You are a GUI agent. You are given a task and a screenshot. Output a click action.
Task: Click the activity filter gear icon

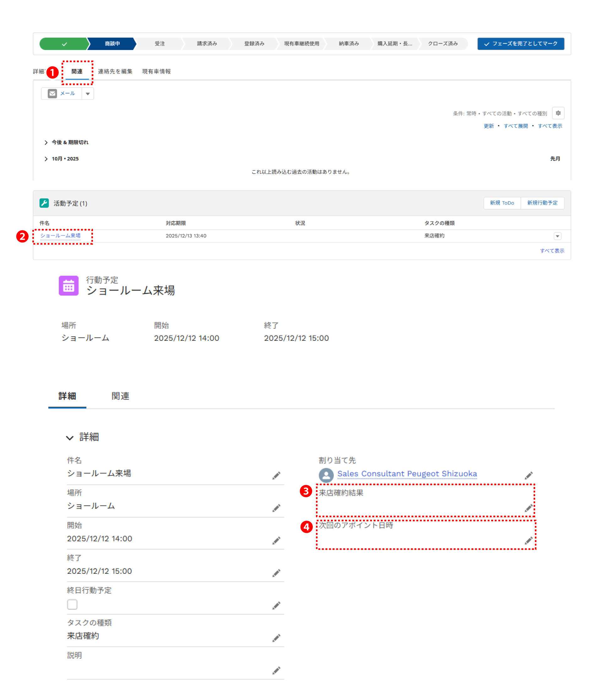tap(558, 113)
